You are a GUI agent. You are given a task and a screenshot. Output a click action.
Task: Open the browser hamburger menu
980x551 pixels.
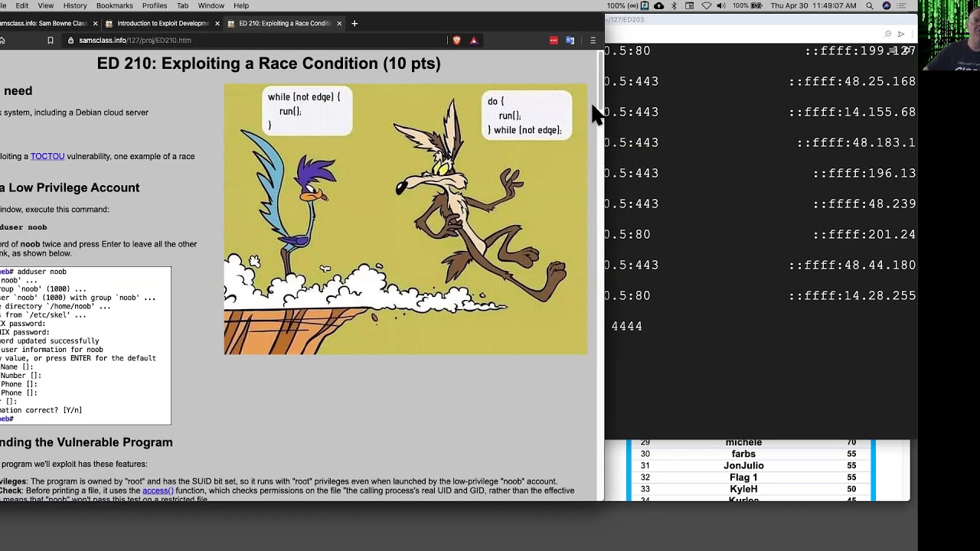(x=593, y=41)
